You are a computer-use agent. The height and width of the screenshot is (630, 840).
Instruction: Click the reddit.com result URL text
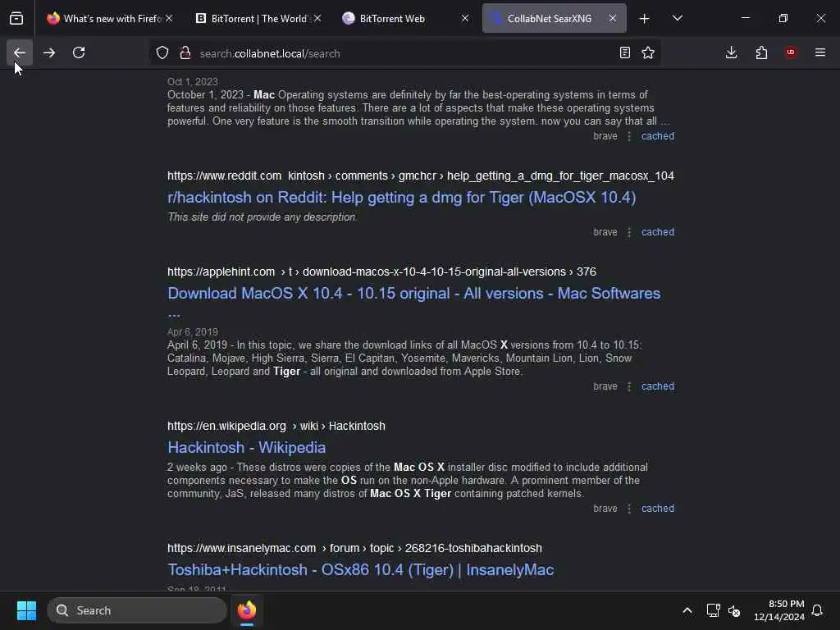(421, 176)
